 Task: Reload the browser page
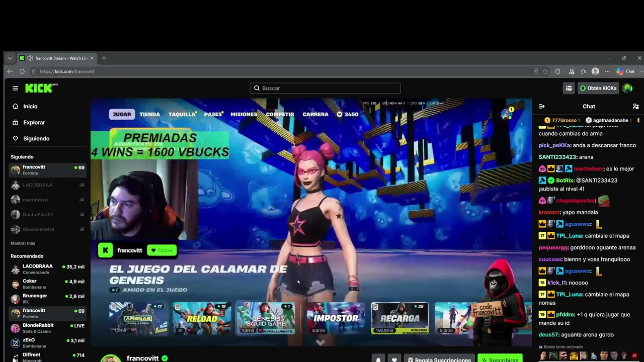tap(22, 71)
